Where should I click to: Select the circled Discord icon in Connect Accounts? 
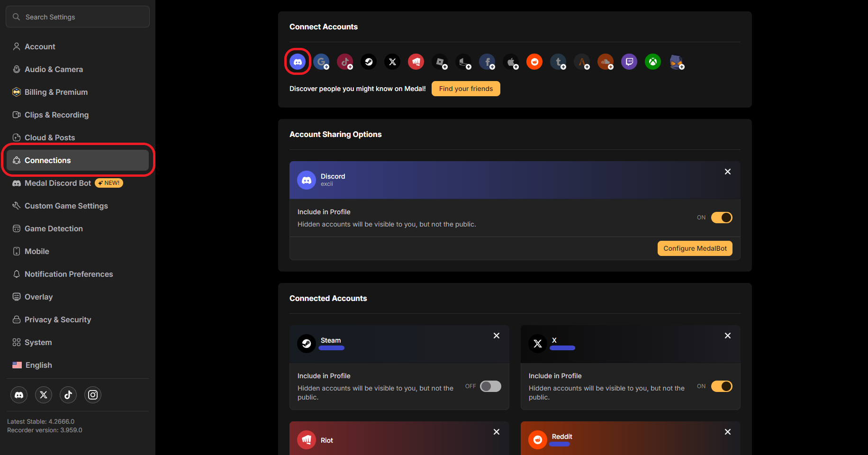[x=298, y=62]
